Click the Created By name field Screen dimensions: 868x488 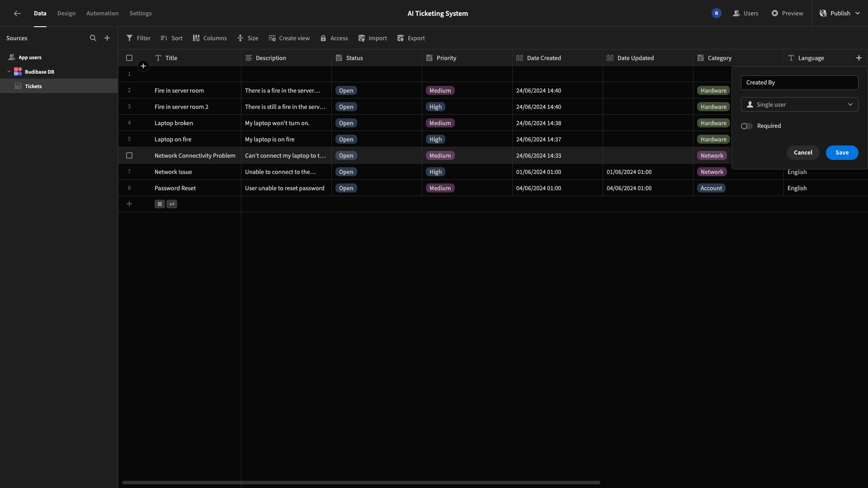point(799,83)
